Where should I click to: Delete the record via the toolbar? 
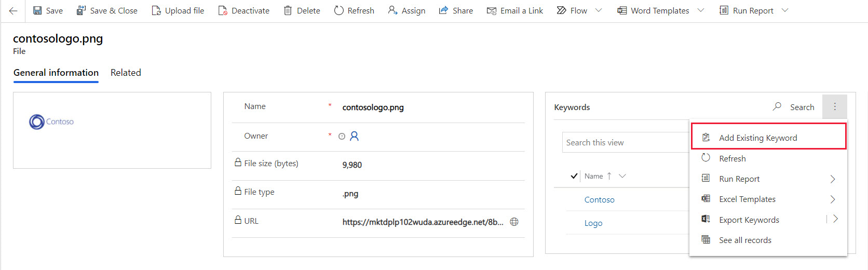(302, 10)
